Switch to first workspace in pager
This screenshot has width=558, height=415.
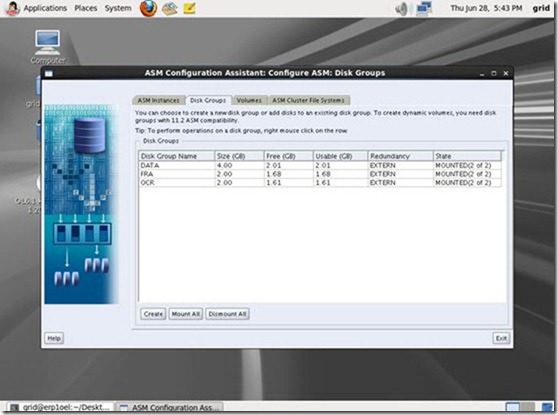point(512,408)
